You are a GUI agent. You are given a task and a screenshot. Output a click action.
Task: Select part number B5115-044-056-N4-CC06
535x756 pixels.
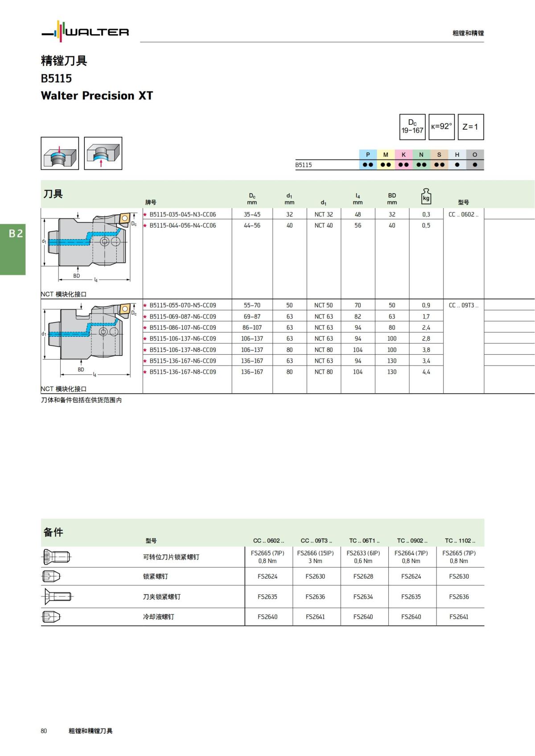(183, 225)
